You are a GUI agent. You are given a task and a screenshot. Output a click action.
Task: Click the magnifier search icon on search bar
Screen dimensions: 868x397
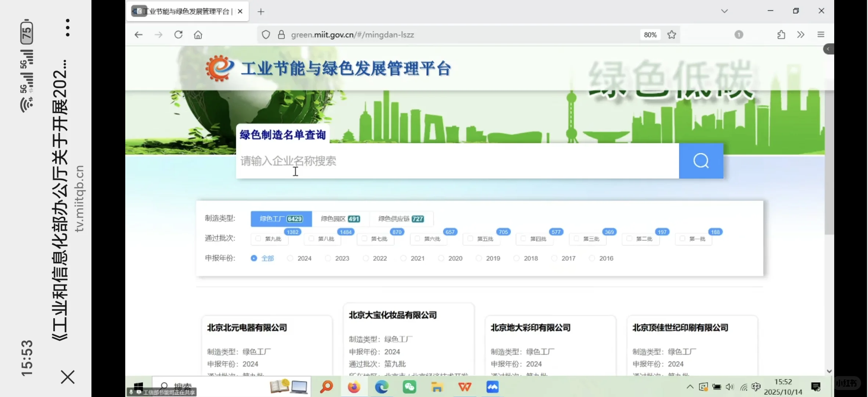(x=700, y=161)
